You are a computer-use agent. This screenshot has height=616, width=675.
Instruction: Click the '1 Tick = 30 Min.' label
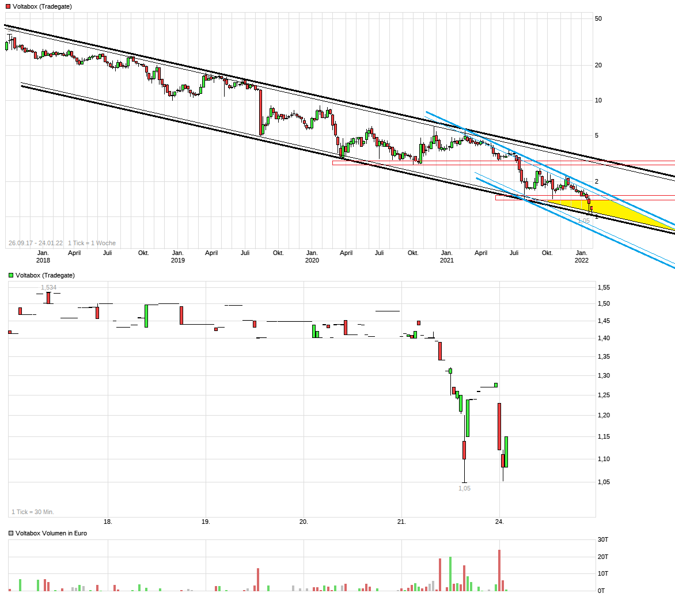[33, 512]
